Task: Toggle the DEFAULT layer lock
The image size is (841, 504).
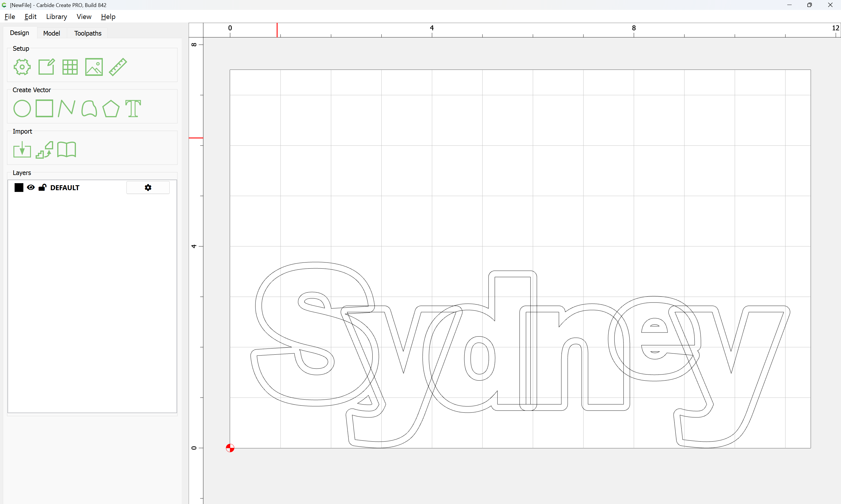Action: coord(42,188)
